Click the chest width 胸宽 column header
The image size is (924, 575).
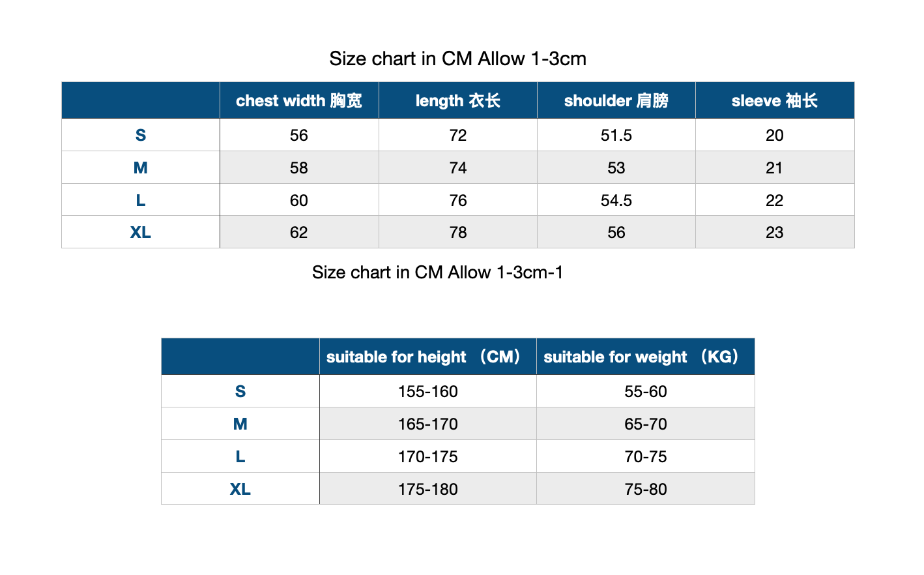pyautogui.click(x=299, y=100)
